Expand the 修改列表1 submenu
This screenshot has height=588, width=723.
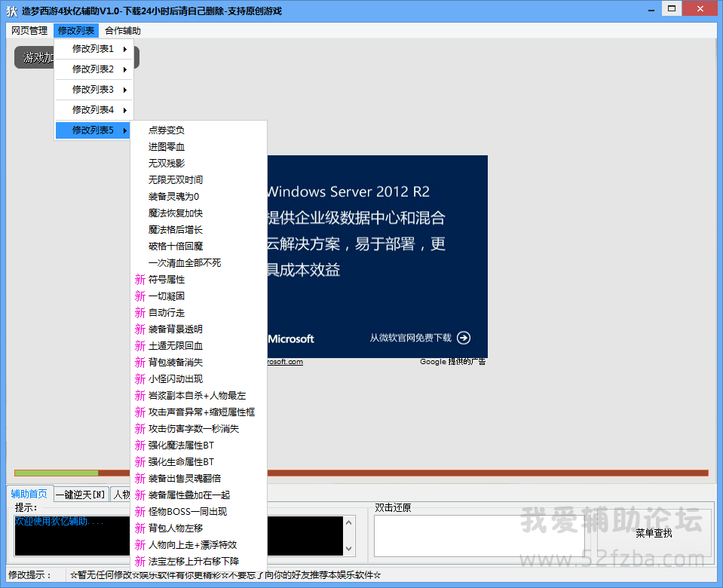point(94,49)
